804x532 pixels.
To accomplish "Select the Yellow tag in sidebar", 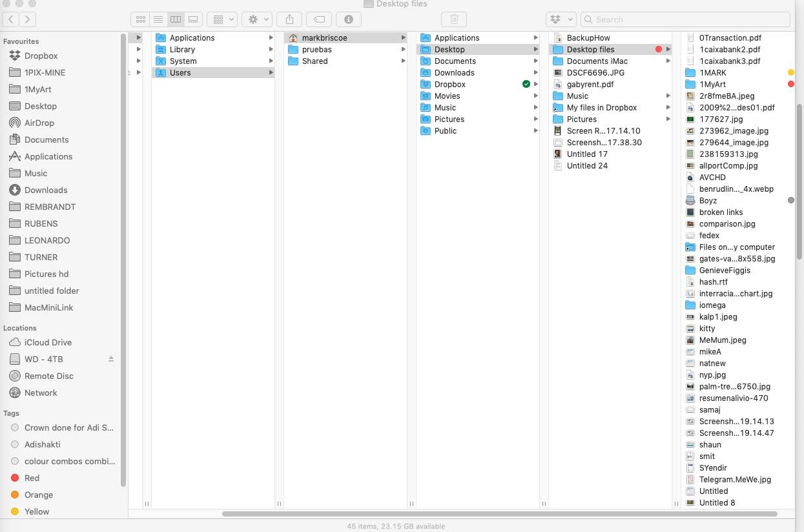I will pos(36,511).
